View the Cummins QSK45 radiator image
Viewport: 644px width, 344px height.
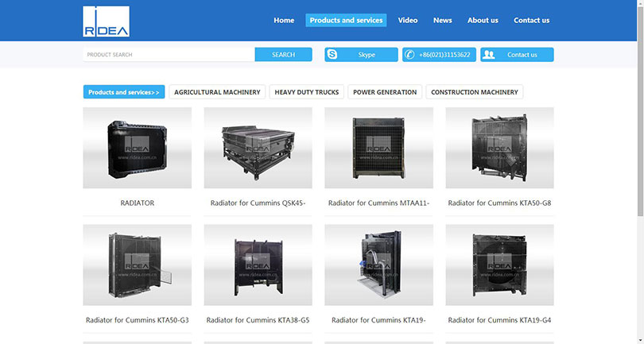258,148
